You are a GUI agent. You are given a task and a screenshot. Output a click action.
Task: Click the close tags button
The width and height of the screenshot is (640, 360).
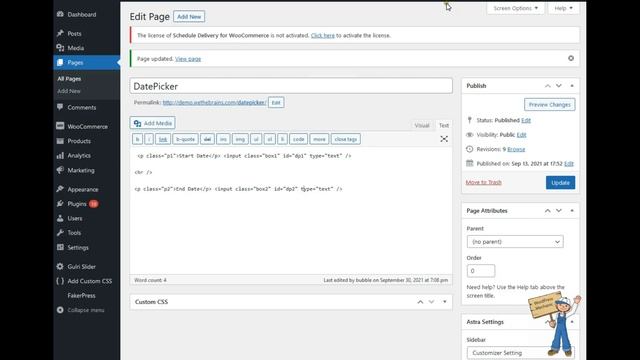click(x=346, y=139)
